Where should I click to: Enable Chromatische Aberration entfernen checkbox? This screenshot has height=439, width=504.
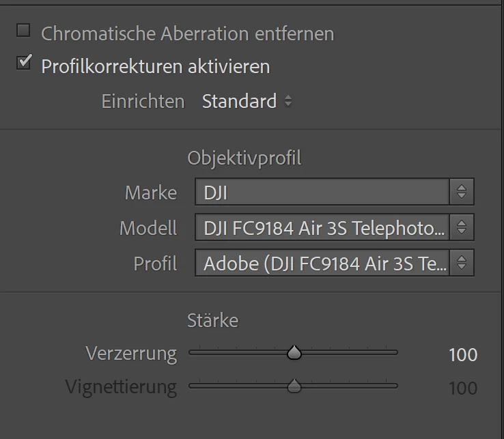(24, 31)
